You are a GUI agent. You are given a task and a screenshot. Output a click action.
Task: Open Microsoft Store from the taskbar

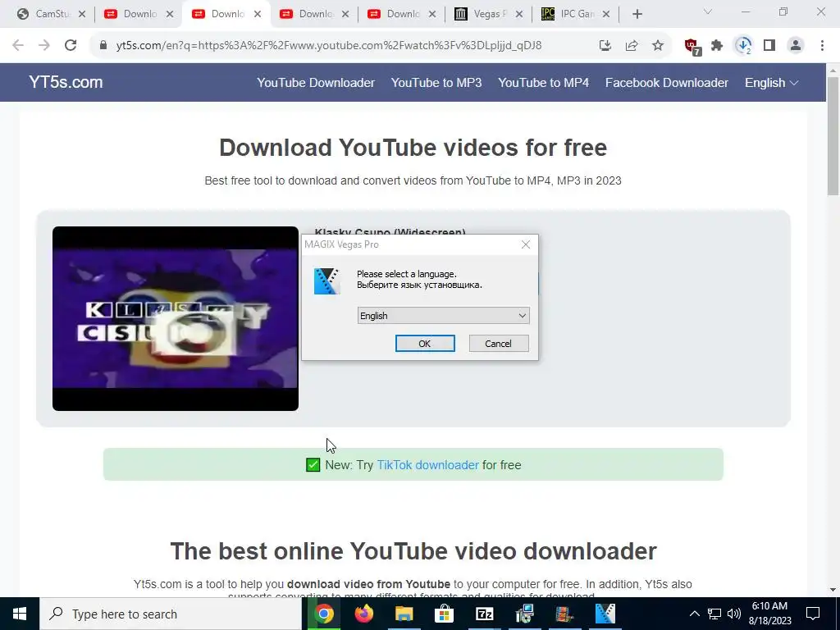tap(444, 614)
